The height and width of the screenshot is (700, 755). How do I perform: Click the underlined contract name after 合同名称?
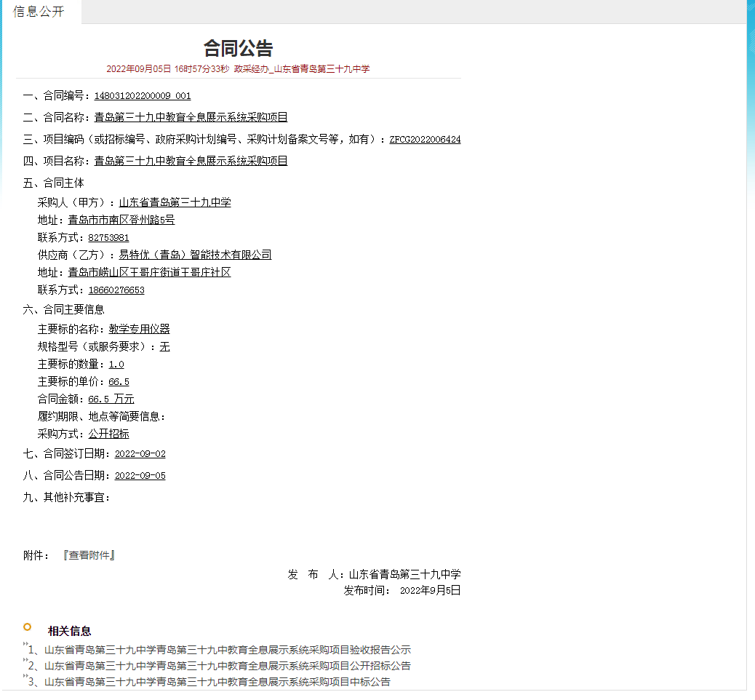pyautogui.click(x=191, y=117)
